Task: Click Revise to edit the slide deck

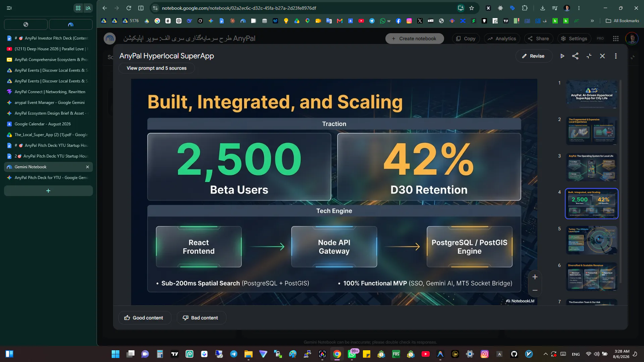Action: tap(533, 56)
